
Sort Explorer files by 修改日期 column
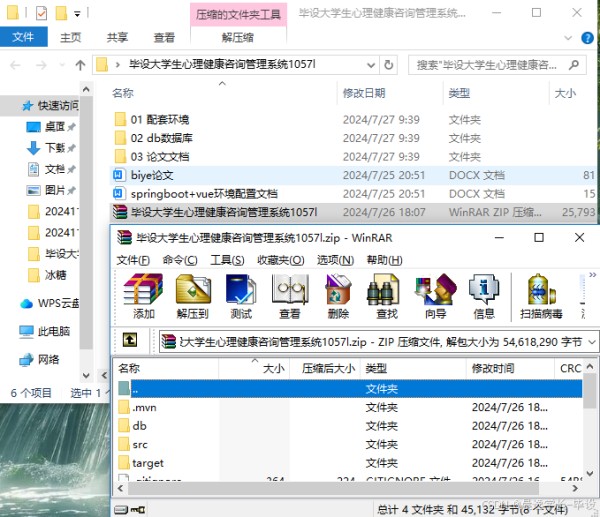(x=364, y=93)
